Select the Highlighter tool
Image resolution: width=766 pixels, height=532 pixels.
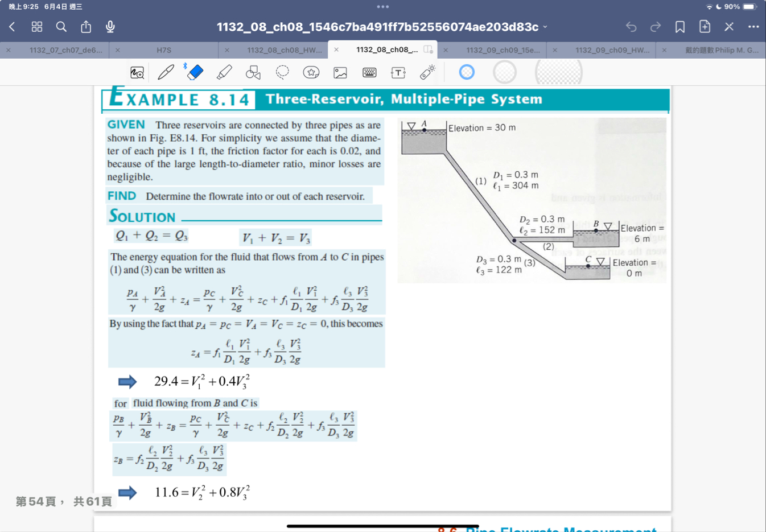click(x=224, y=72)
